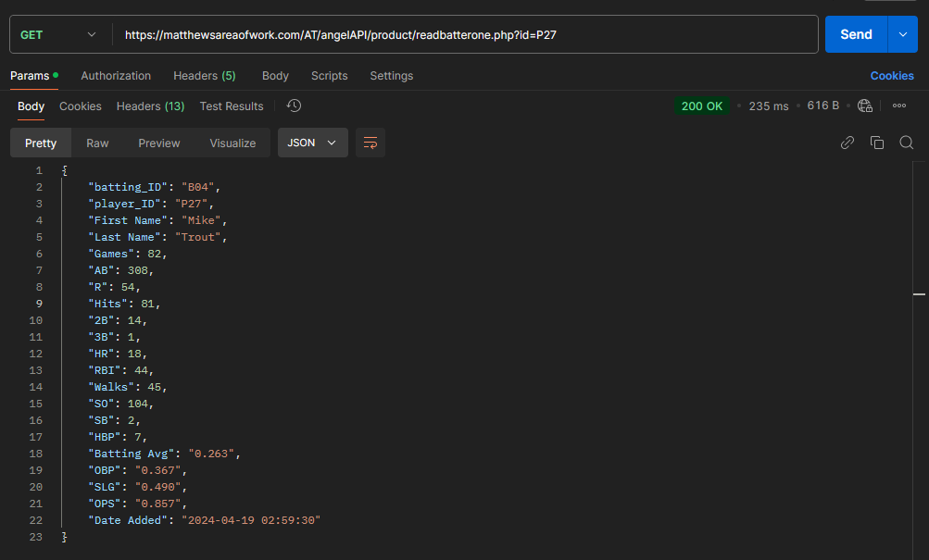
Task: Click the "Hits" key on line 9
Action: pos(107,304)
